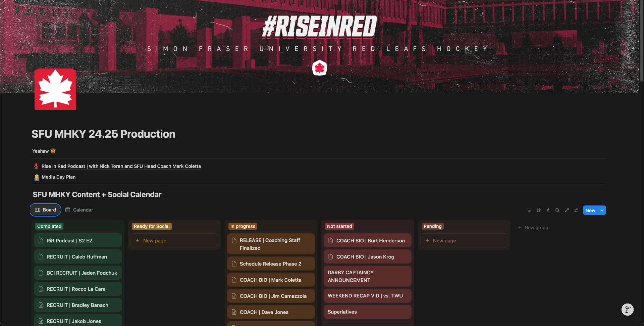This screenshot has height=326, width=644.
Task: Open the Superlatives card
Action: [x=368, y=312]
